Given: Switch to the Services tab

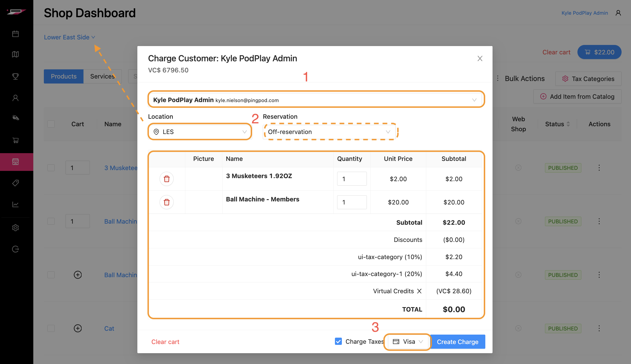Looking at the screenshot, I should pyautogui.click(x=102, y=76).
